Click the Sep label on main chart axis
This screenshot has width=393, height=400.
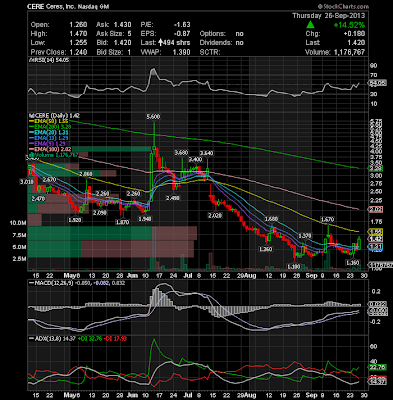coord(311,276)
